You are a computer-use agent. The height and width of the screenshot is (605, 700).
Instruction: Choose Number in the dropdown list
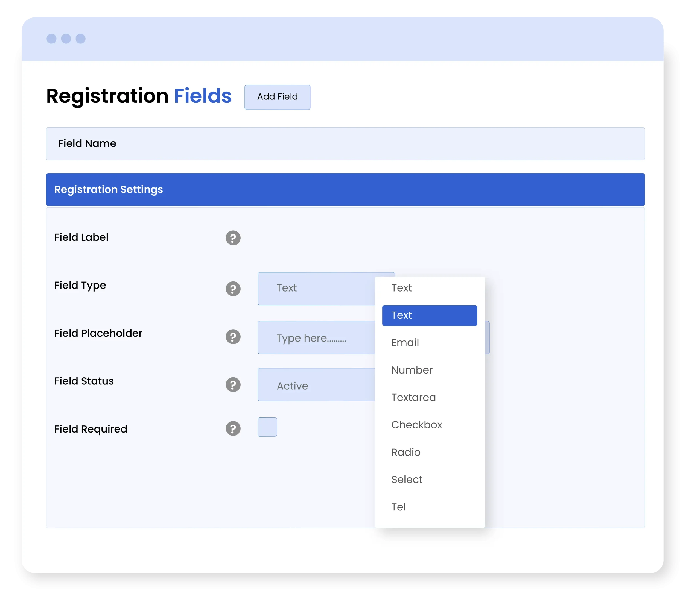412,370
